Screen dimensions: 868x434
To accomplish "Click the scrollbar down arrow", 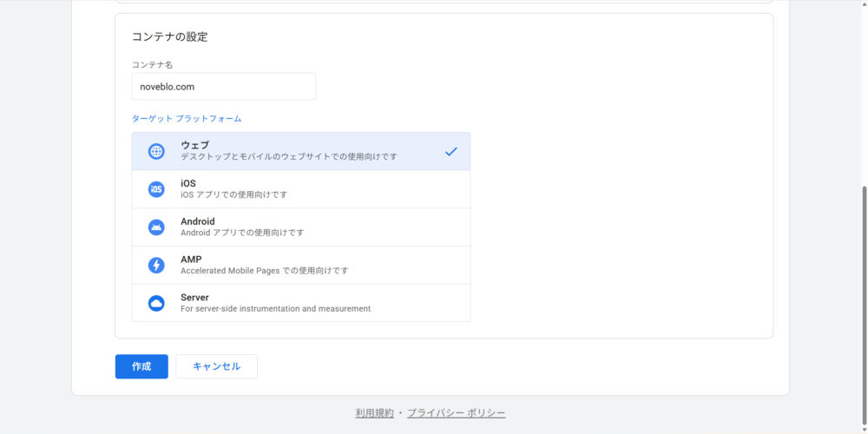I will (862, 428).
